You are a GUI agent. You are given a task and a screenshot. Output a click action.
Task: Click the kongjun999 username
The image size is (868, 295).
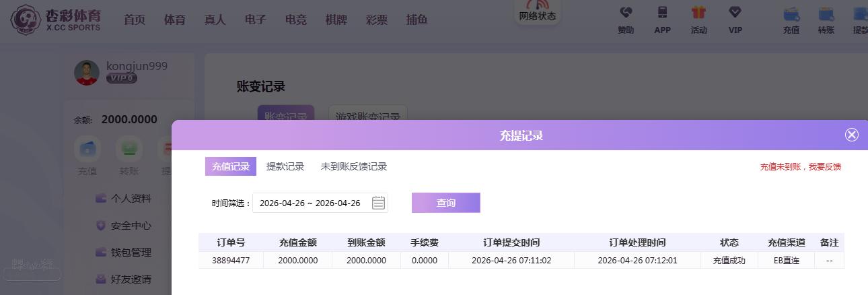pyautogui.click(x=137, y=66)
